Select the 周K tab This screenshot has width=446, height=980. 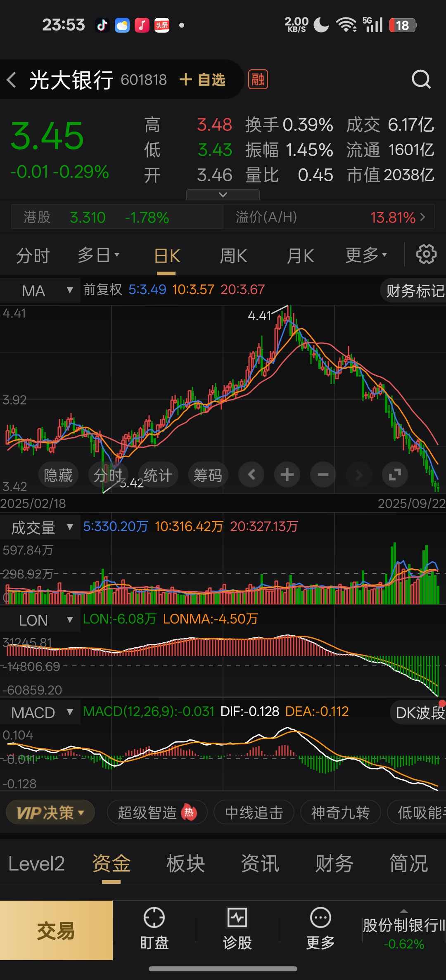pyautogui.click(x=233, y=256)
